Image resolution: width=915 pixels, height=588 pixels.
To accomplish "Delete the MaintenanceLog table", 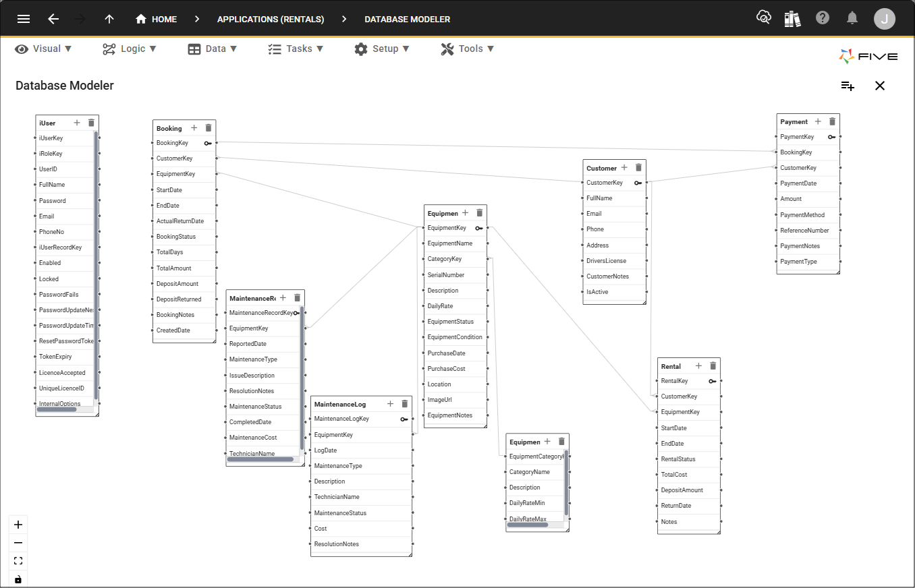I will [405, 403].
